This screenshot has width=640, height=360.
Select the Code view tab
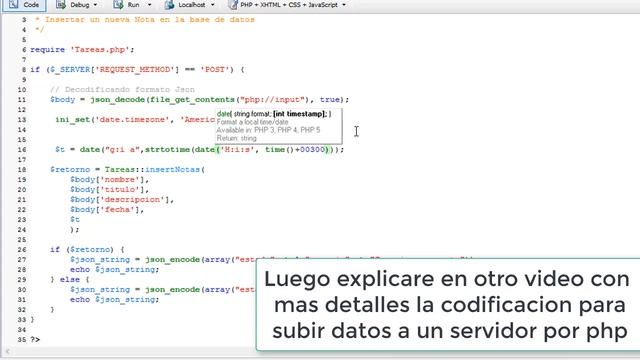pyautogui.click(x=24, y=5)
